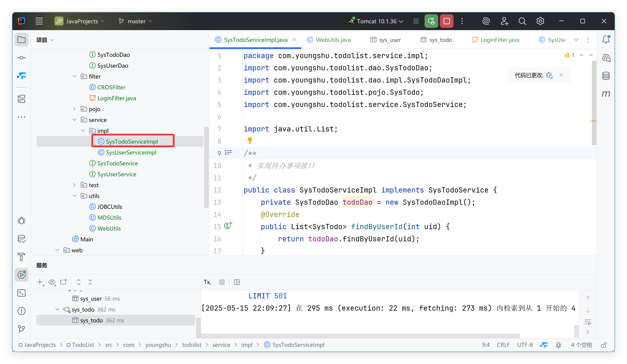Open the Commit tool window
The width and height of the screenshot is (627, 364).
click(x=21, y=58)
